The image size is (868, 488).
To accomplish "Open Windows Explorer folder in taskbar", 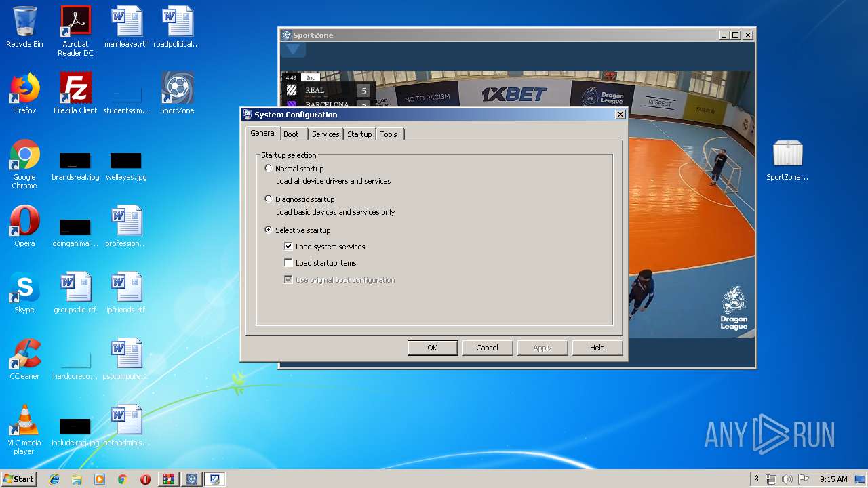I will pos(77,479).
